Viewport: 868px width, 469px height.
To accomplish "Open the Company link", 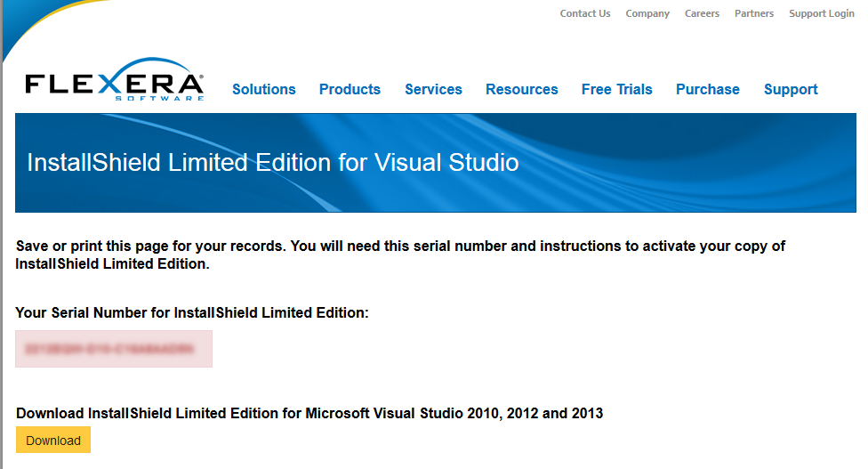I will pos(647,13).
